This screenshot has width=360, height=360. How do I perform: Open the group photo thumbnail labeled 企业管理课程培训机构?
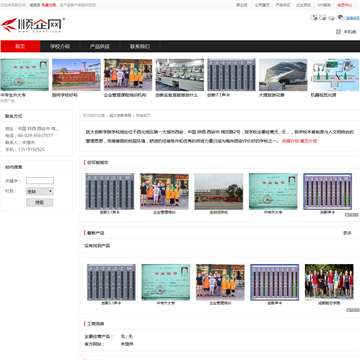[x=128, y=75]
